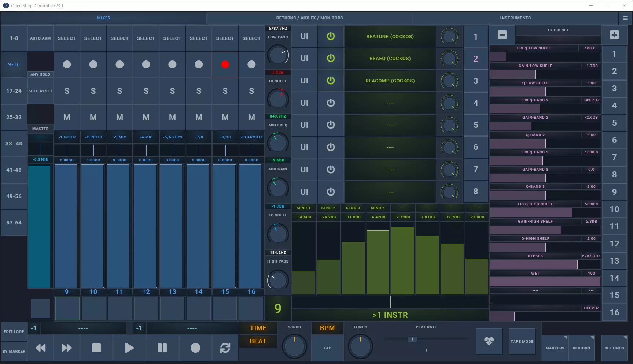Screen dimensions: 633x364
Task: Open the Settings dropdown panel
Action: tap(614, 348)
